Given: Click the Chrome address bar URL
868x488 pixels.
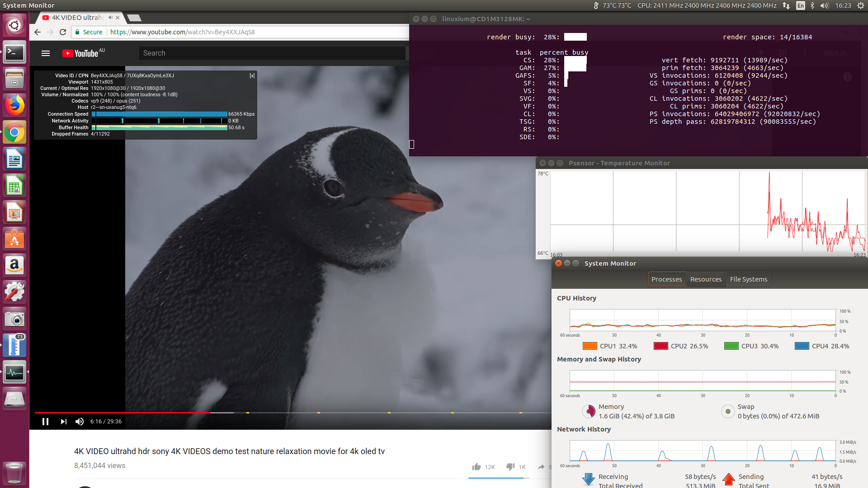Looking at the screenshot, I should [183, 32].
